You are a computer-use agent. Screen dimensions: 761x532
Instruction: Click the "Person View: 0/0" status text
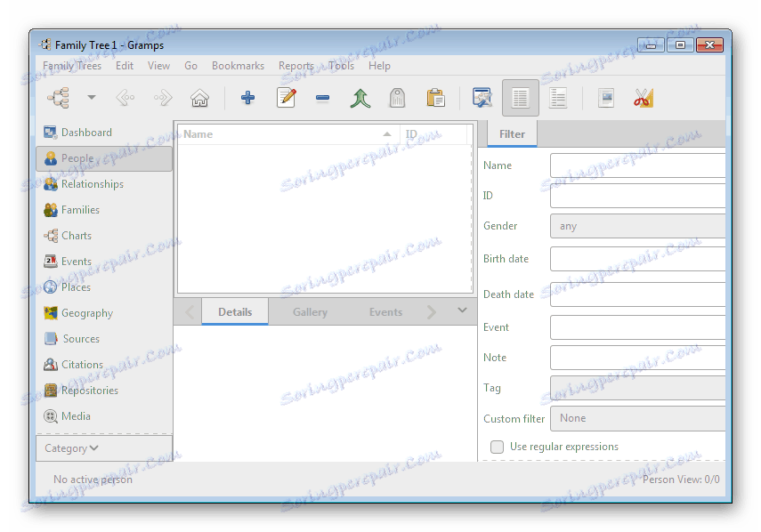681,480
